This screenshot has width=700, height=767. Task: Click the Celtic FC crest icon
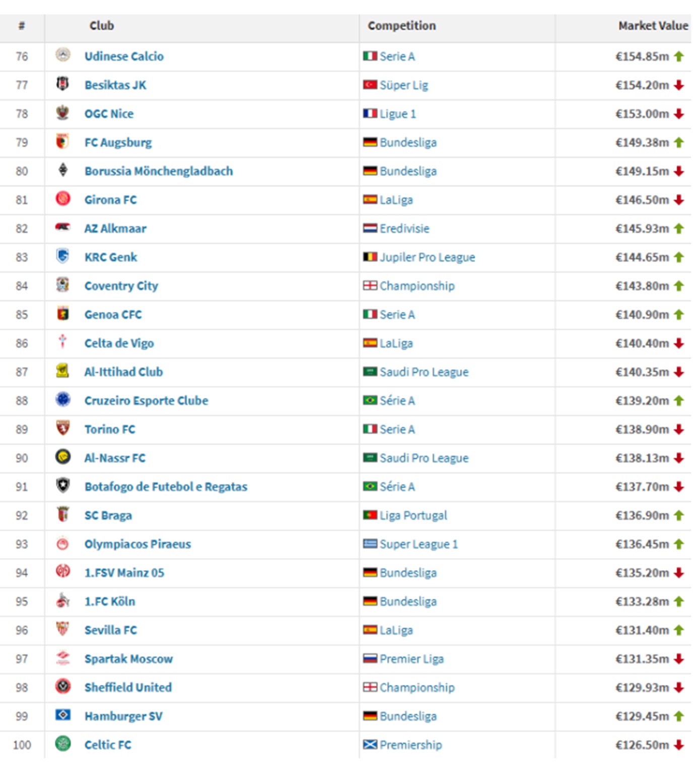(62, 744)
